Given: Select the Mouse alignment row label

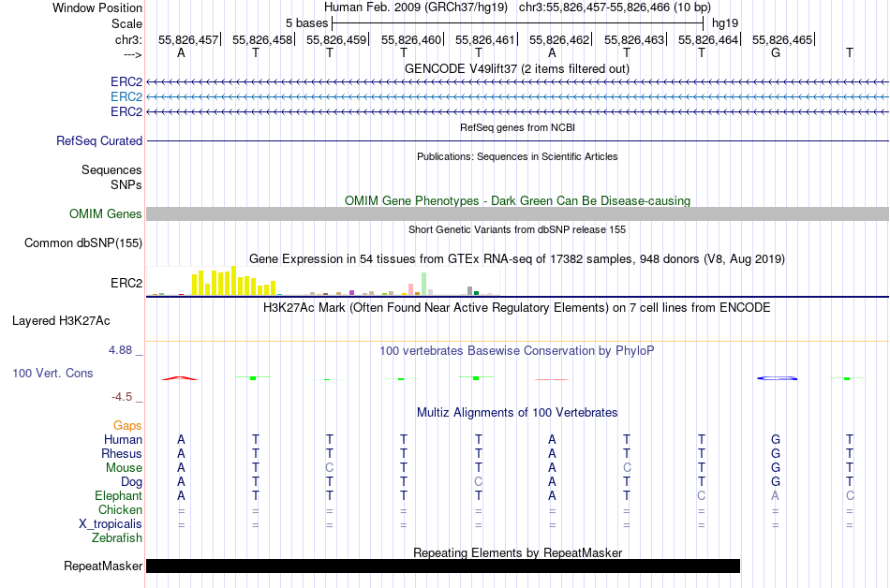Looking at the screenshot, I should coord(124,468).
